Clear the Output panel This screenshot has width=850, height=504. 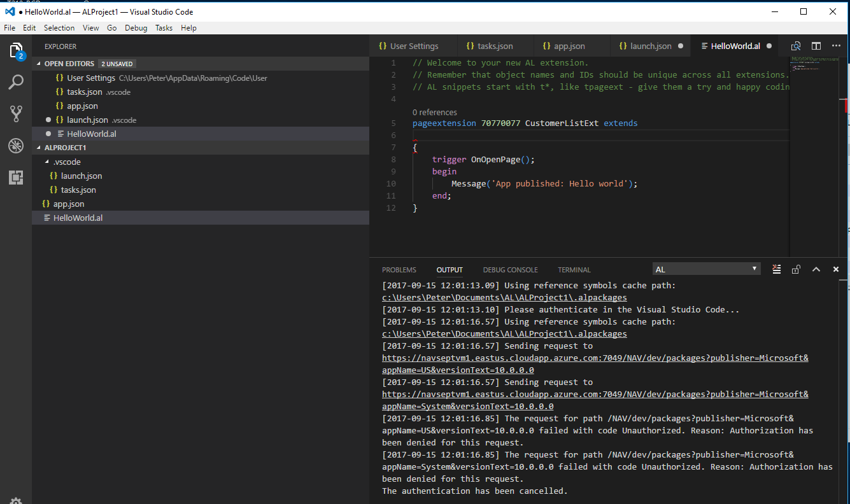776,269
